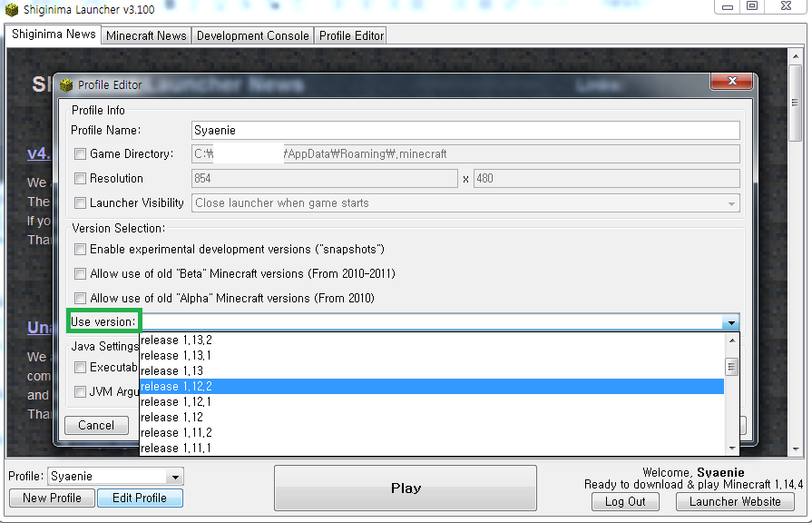This screenshot has height=523, width=812.
Task: Enable the Resolution checkbox
Action: pyautogui.click(x=80, y=178)
